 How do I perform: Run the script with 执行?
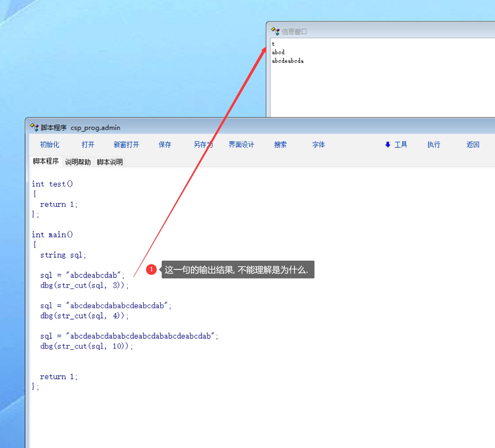tap(434, 145)
